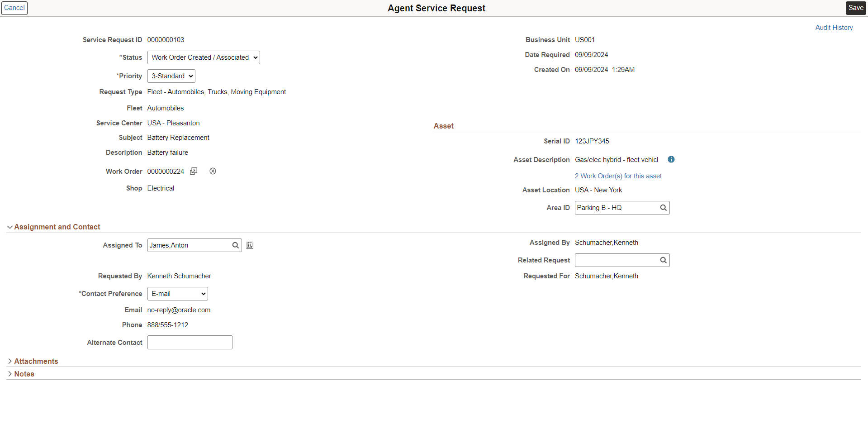Screen dimensions: 868x429
Task: Click inside the Alternate Contact field
Action: [190, 342]
